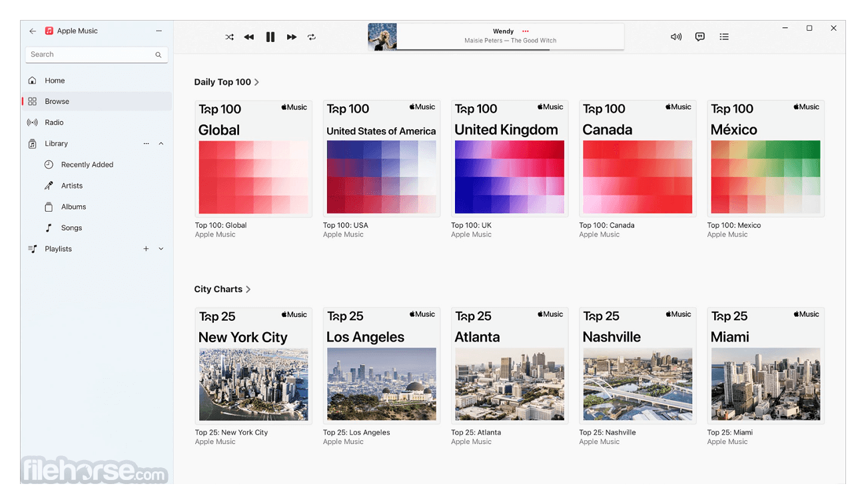866x504 pixels.
Task: Toggle repeat mode
Action: tap(312, 37)
